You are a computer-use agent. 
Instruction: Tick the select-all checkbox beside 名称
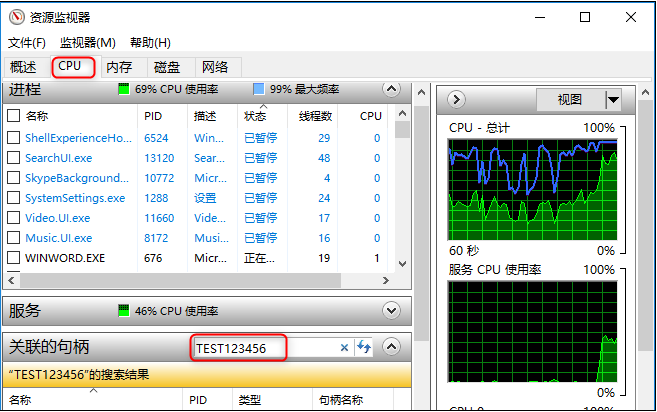(x=14, y=115)
